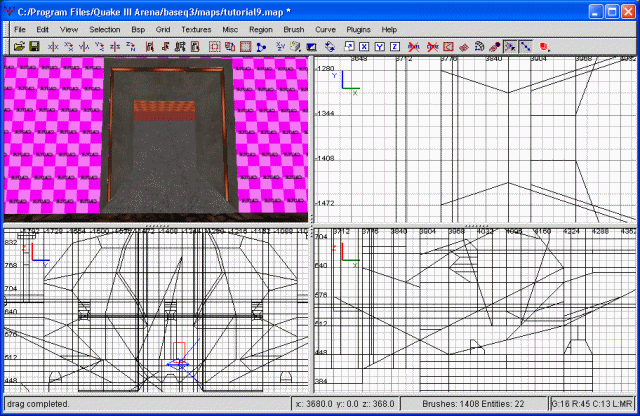
Task: Open the show entities as dropdown
Action: [x=544, y=47]
